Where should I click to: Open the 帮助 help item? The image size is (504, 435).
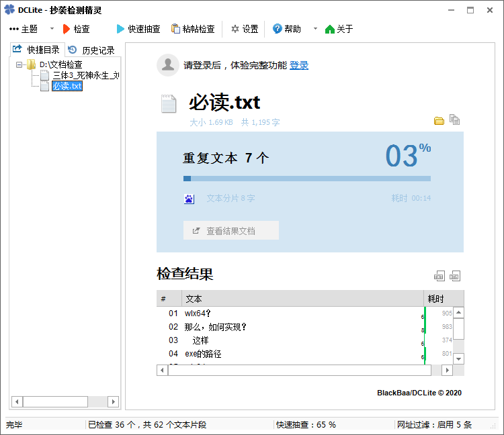(287, 30)
